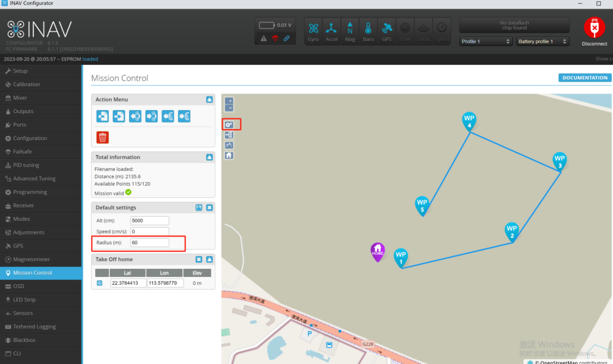Open the Modes tab

(x=40, y=219)
